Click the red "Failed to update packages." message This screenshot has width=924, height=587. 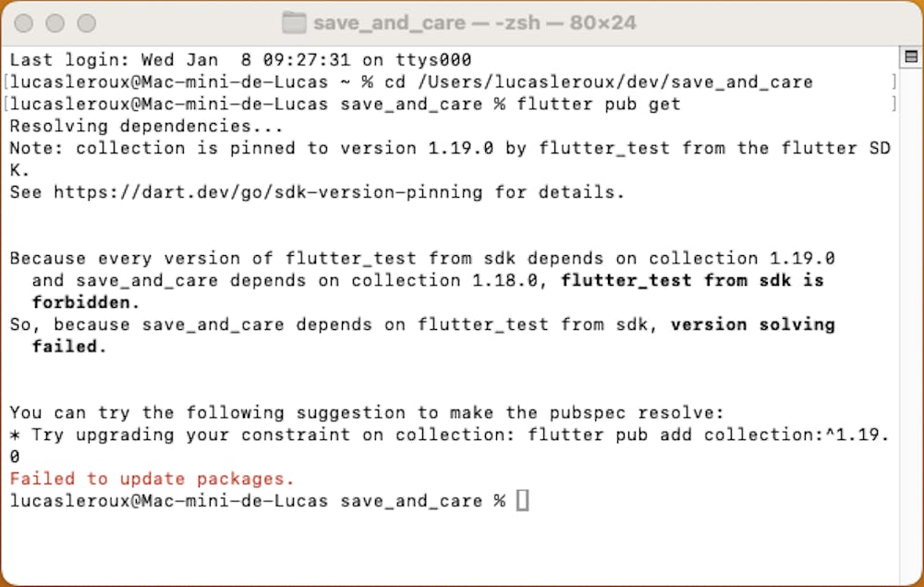click(x=152, y=479)
